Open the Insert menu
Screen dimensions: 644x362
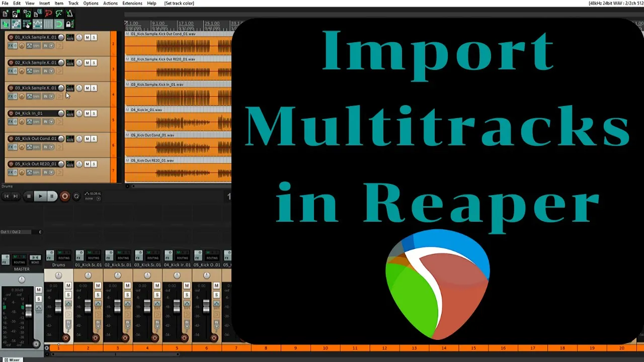click(x=44, y=3)
